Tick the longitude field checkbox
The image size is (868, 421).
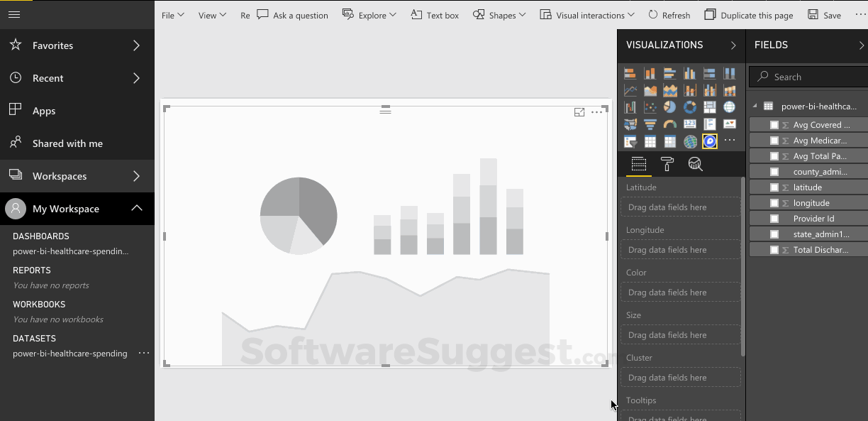[774, 203]
